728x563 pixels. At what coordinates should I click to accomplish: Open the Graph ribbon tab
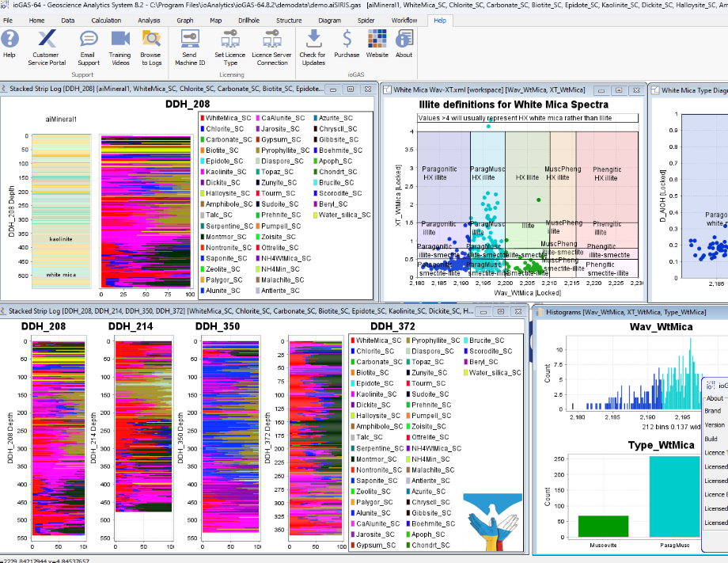[185, 21]
